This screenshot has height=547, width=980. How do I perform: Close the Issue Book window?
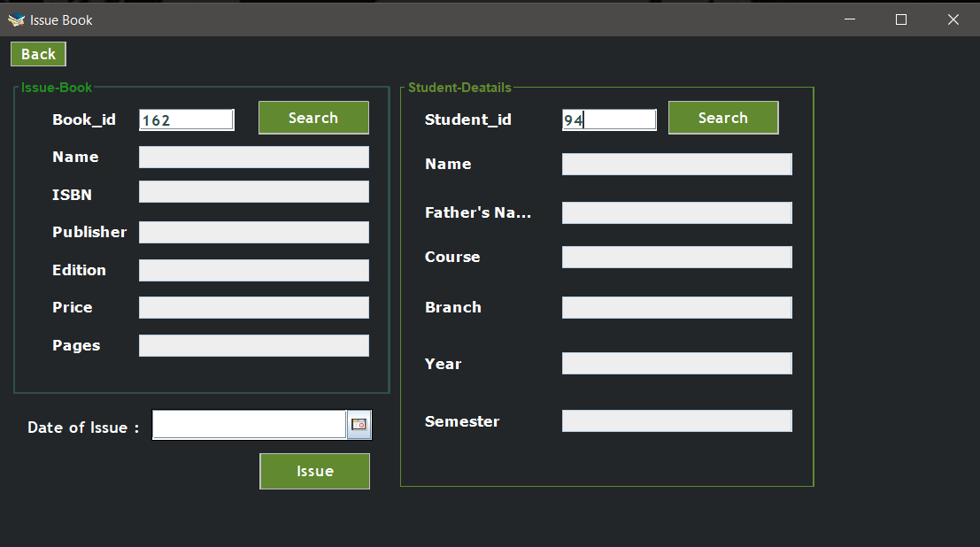pyautogui.click(x=953, y=19)
